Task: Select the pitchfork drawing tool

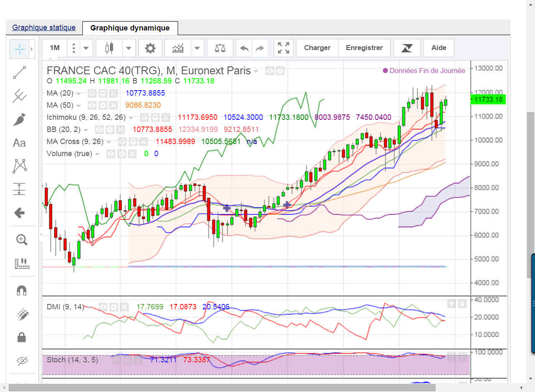Action: tap(19, 96)
